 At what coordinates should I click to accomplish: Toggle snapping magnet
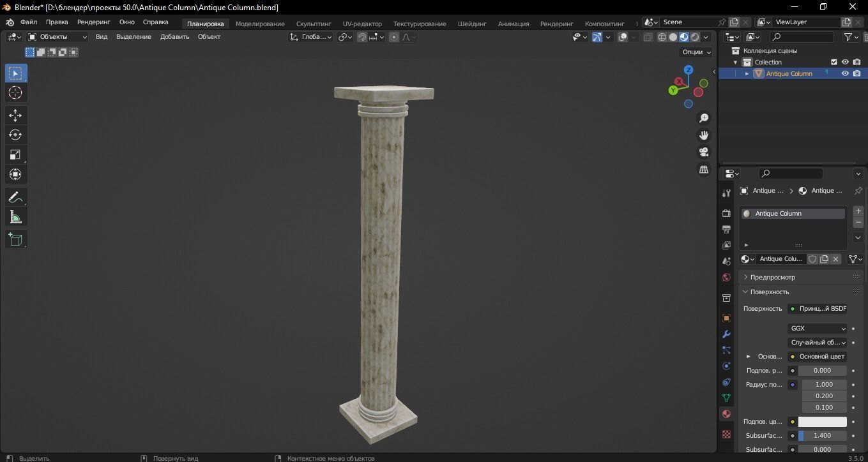(362, 37)
